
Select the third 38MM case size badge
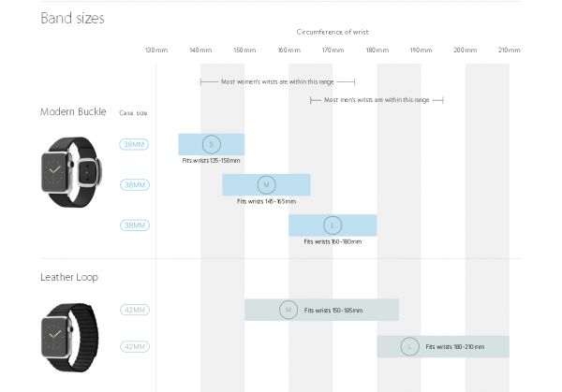click(x=134, y=225)
